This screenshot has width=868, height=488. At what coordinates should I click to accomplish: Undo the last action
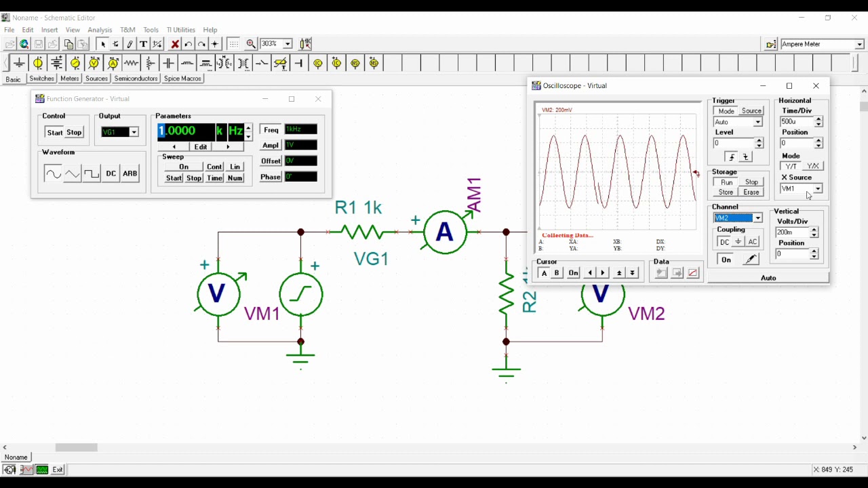189,44
